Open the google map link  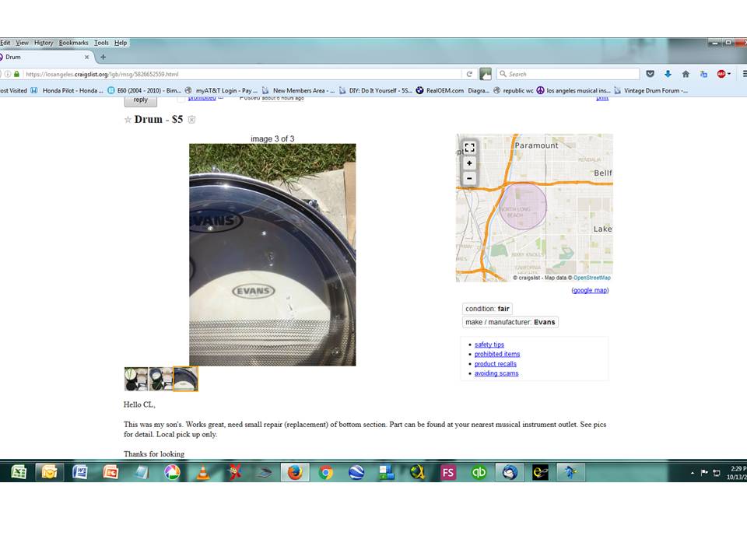pyautogui.click(x=590, y=290)
